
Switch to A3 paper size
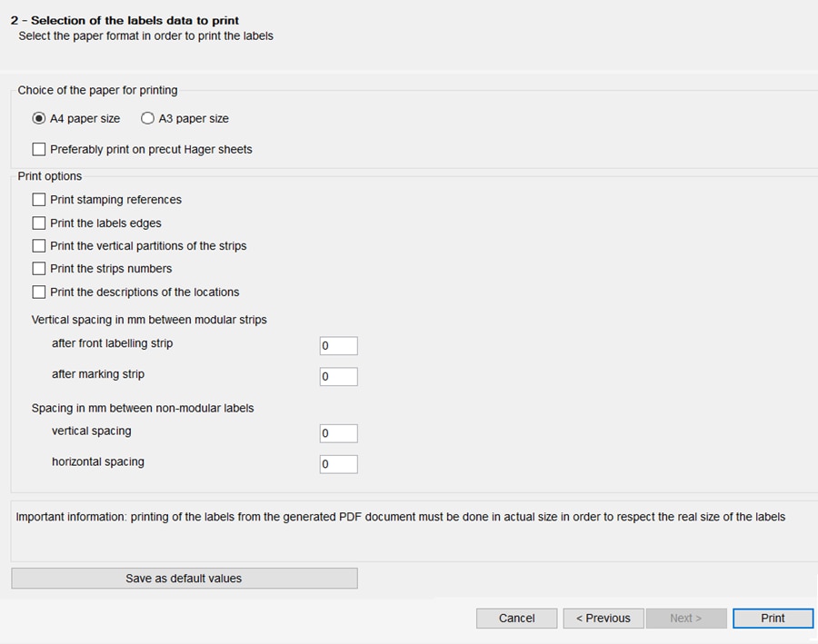click(146, 118)
